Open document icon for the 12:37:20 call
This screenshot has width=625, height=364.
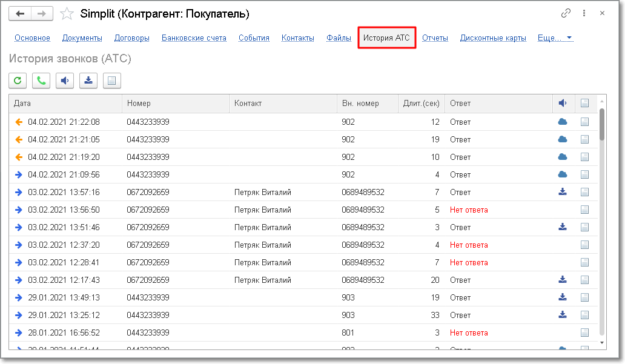pos(584,245)
